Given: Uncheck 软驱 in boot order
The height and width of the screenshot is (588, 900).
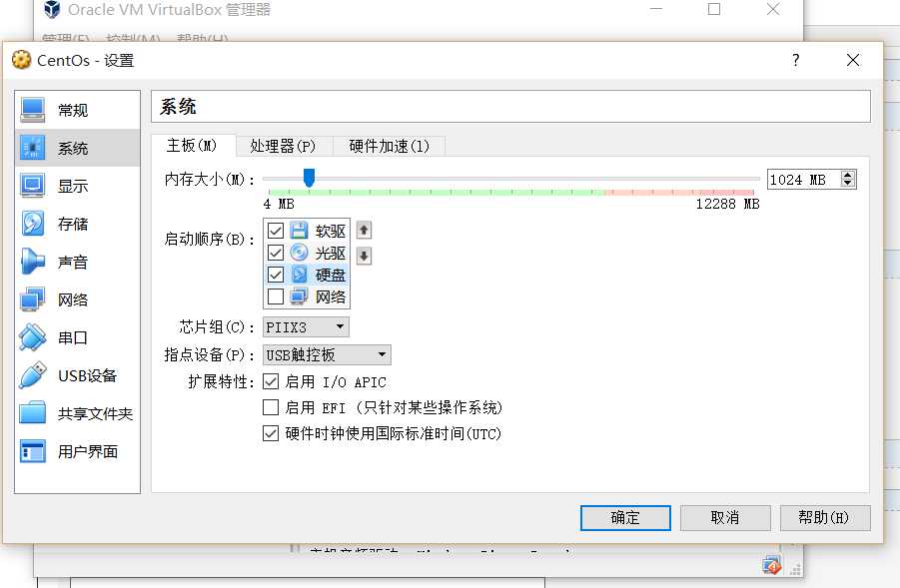Looking at the screenshot, I should click(276, 231).
